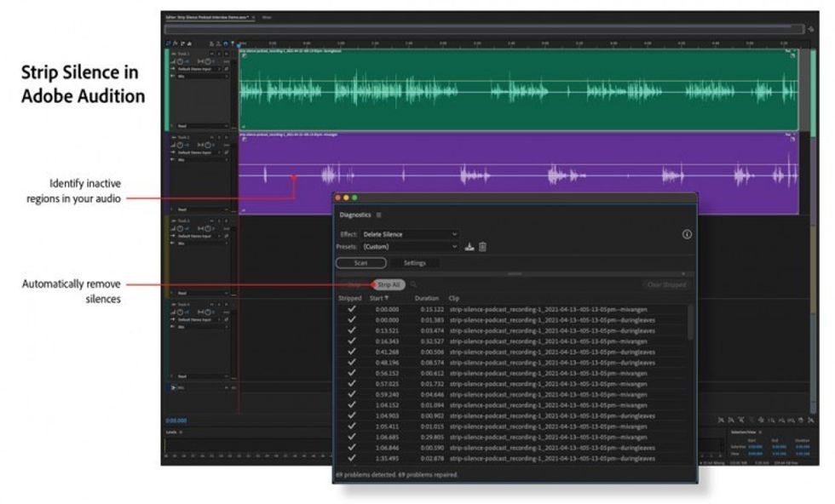
Task: Select the purple audio clip on Track 2
Action: pyautogui.click(x=519, y=174)
